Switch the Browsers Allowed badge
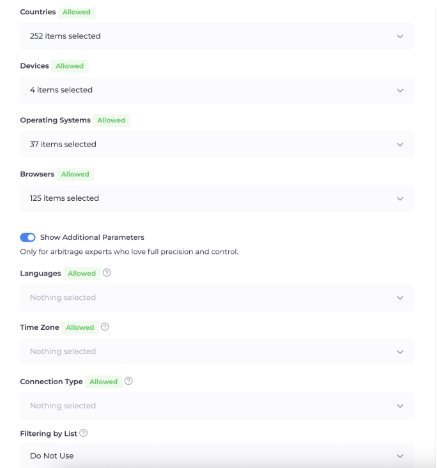 pyautogui.click(x=75, y=174)
